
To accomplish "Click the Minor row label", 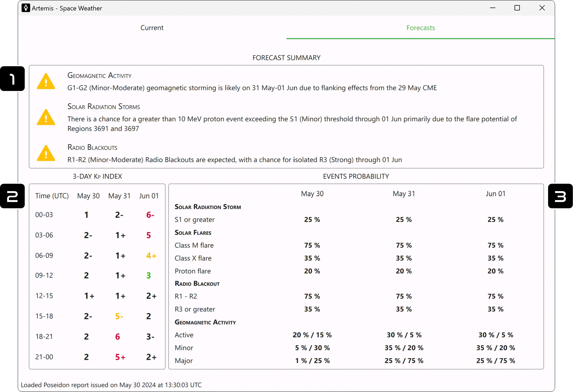I will tap(184, 348).
